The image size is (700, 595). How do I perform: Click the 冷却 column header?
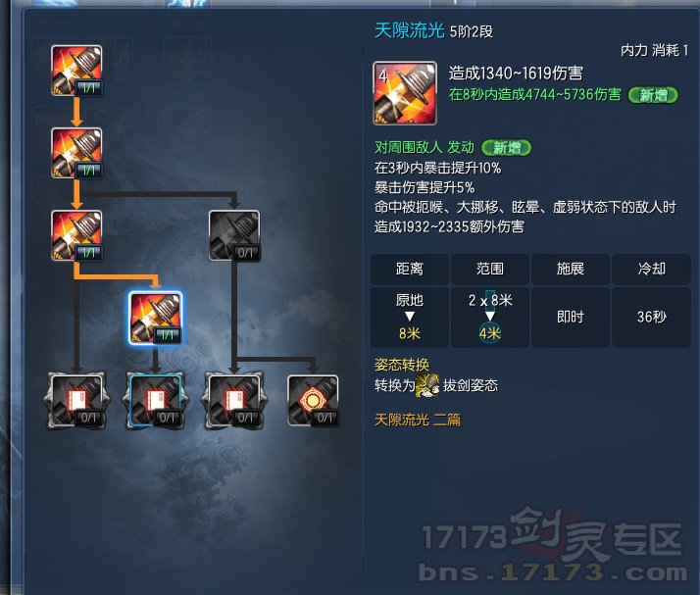coord(651,269)
